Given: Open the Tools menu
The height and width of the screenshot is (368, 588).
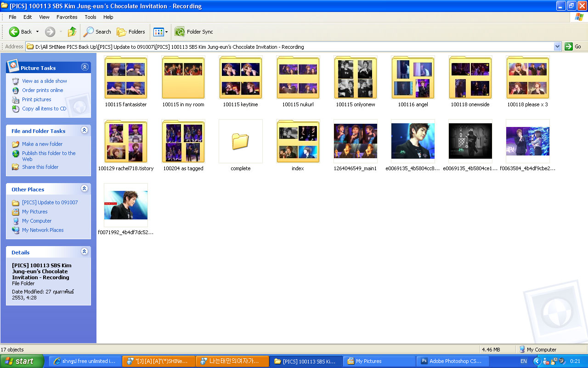Looking at the screenshot, I should click(90, 17).
